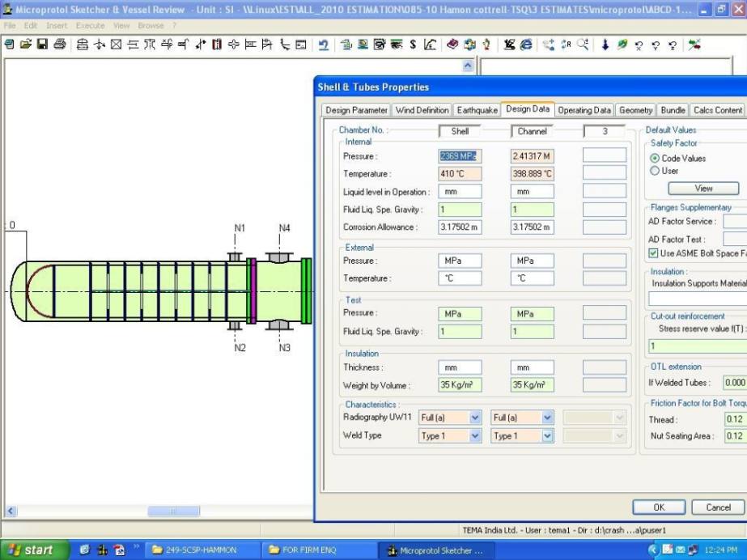This screenshot has width=747, height=560.
Task: Click the printer icon in toolbar
Action: pyautogui.click(x=59, y=45)
